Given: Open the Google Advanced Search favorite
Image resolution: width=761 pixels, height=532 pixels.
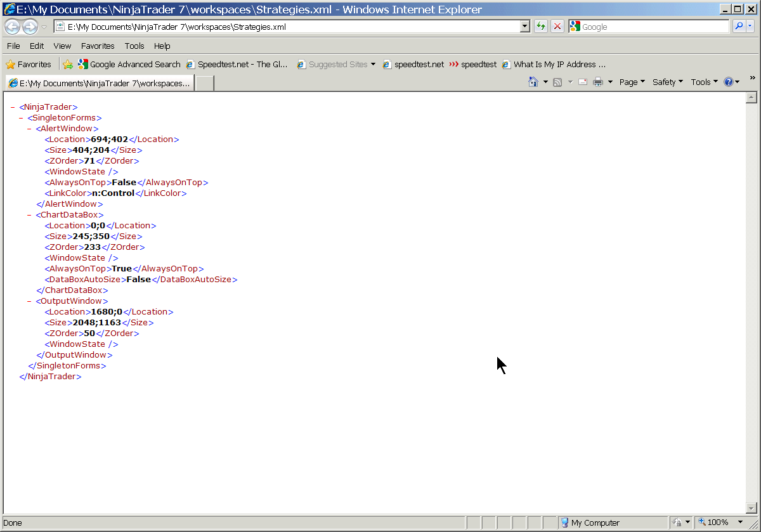Looking at the screenshot, I should (x=129, y=64).
